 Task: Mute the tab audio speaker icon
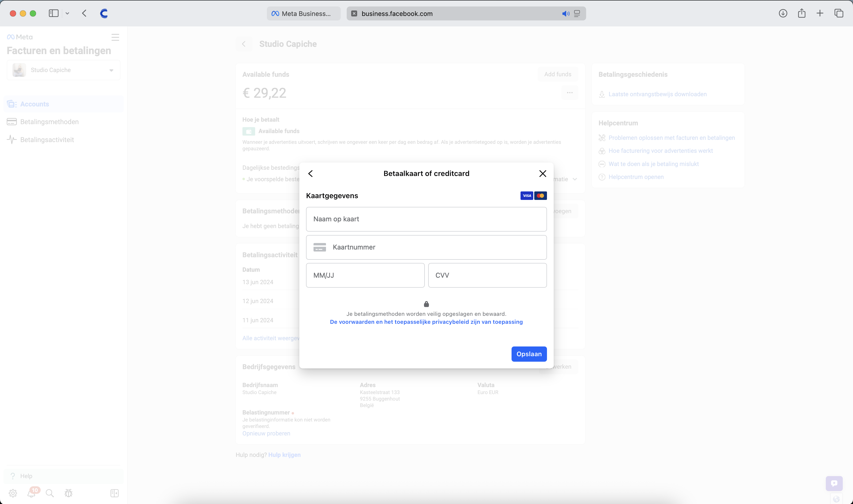(565, 14)
